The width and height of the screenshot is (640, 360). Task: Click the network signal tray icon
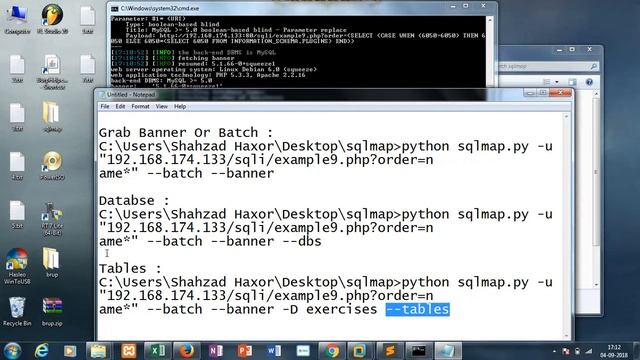[589, 351]
